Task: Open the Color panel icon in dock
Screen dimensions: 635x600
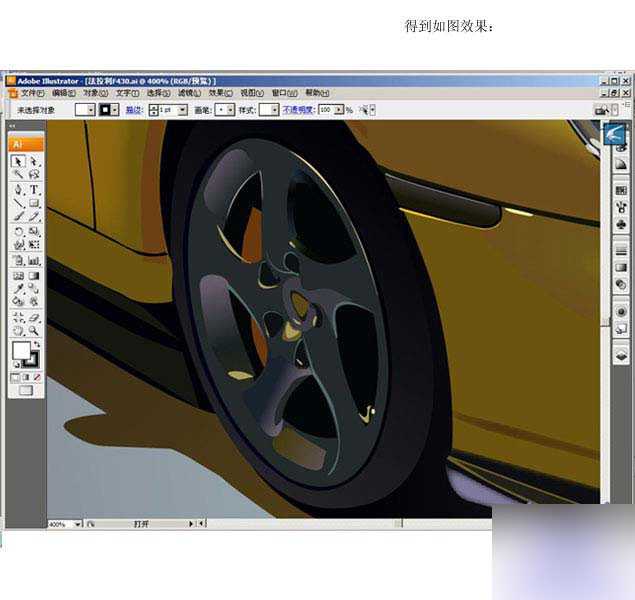Action: (621, 147)
